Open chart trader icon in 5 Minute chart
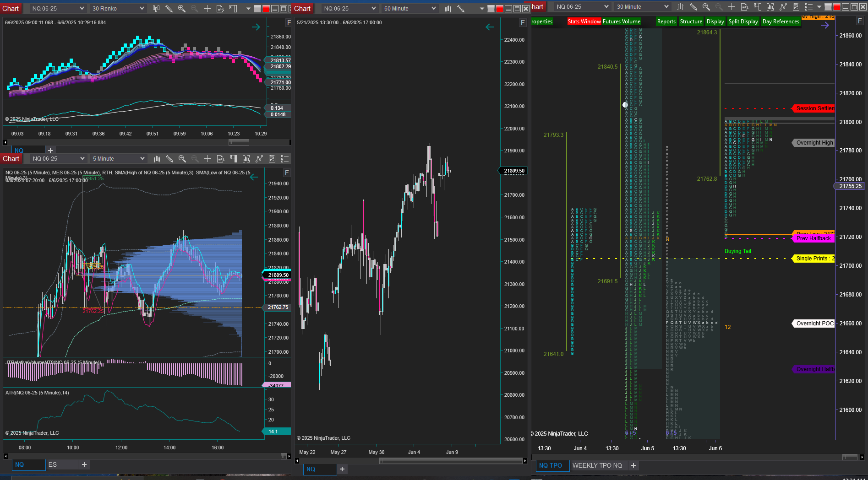Image resolution: width=868 pixels, height=480 pixels. tap(234, 158)
